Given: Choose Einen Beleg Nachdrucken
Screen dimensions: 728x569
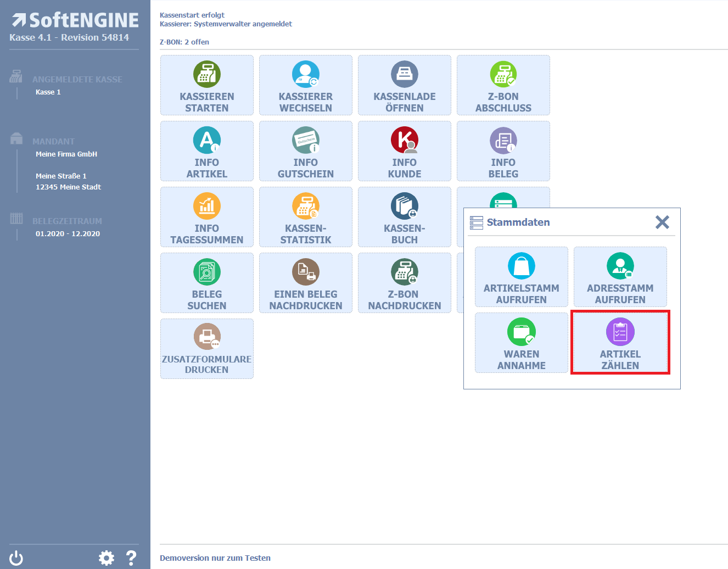Looking at the screenshot, I should [305, 283].
